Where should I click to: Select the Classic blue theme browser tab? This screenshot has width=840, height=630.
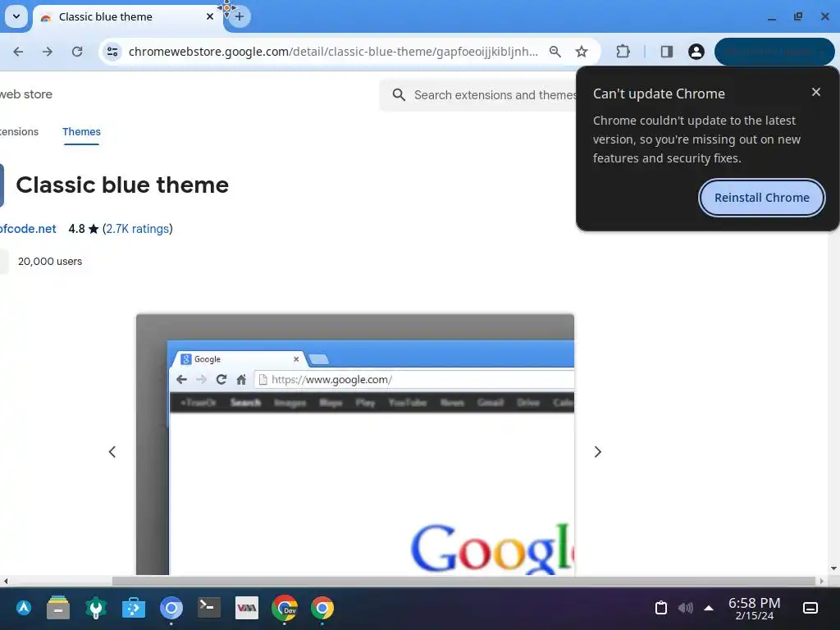(127, 16)
